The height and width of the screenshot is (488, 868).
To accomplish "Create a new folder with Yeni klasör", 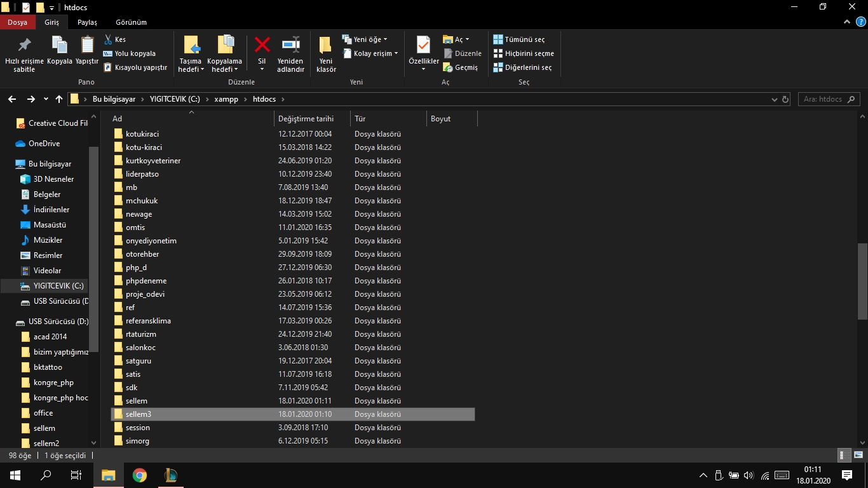I will (x=325, y=46).
